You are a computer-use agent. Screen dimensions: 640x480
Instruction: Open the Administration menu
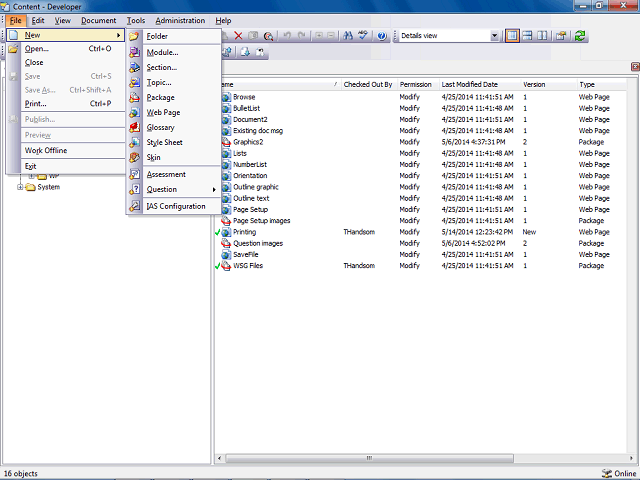point(180,20)
